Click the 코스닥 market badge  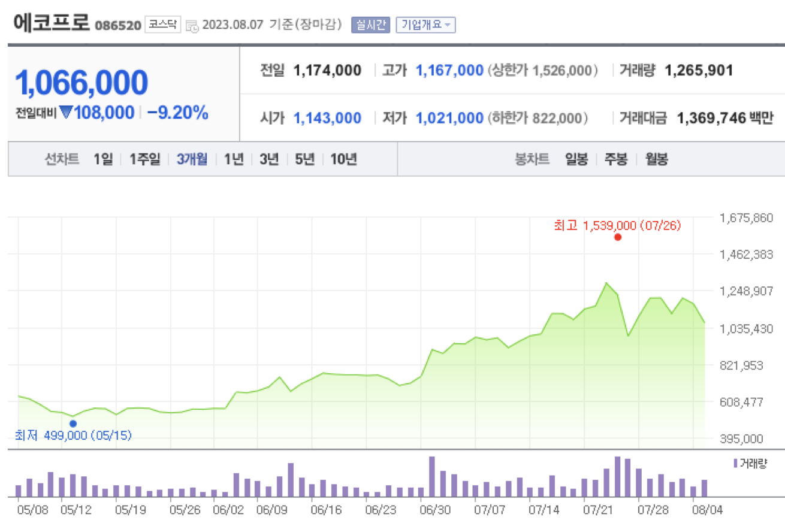[x=162, y=25]
